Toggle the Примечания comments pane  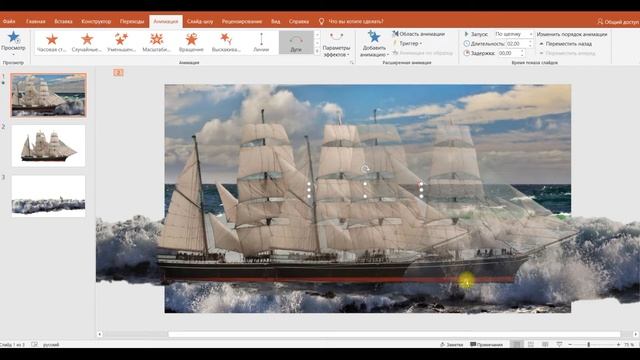[x=487, y=344]
